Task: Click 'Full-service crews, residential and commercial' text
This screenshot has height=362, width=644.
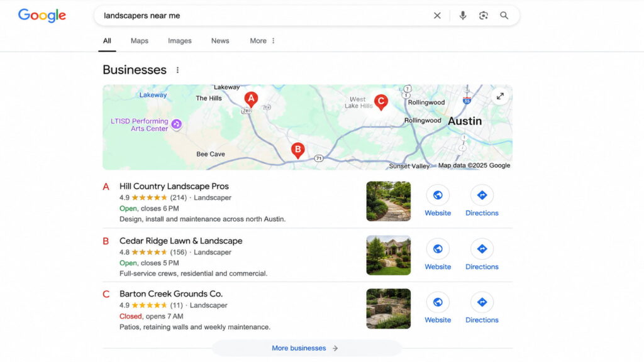Action: click(x=193, y=274)
